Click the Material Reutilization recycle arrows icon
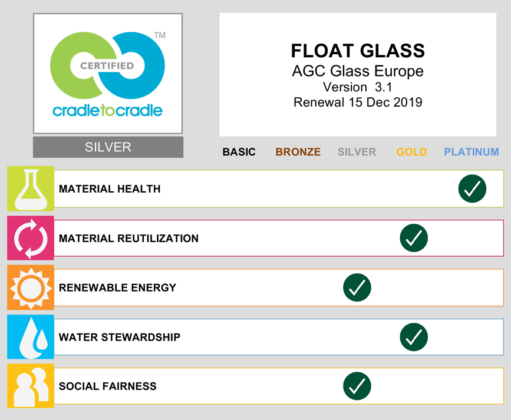 tap(31, 239)
